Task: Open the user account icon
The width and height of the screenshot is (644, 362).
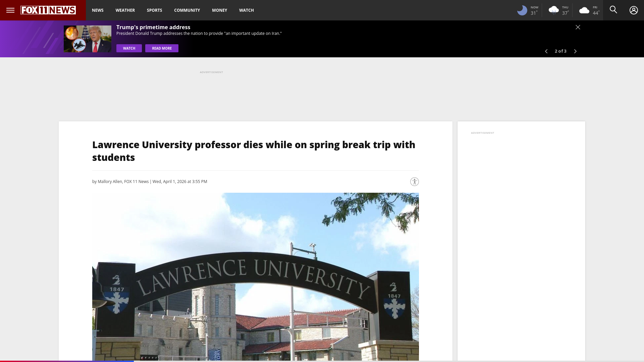Action: point(633,10)
